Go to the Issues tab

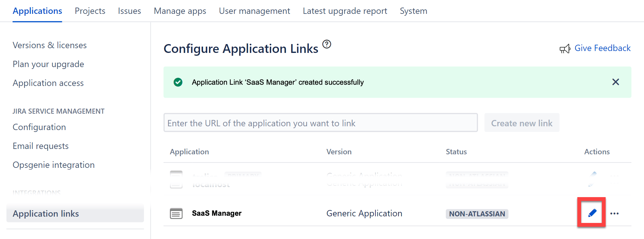coord(130,11)
